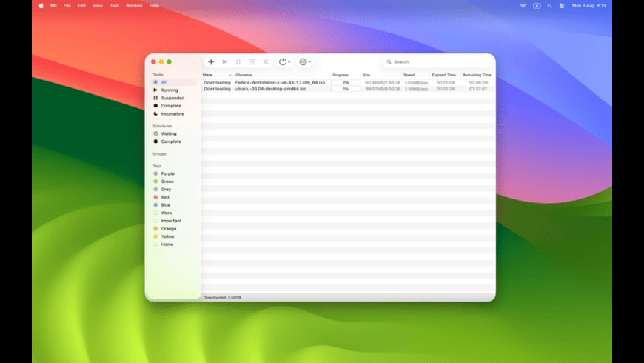Show Running tasks in sidebar
Viewport: 644px width, 363px height.
(174, 90)
